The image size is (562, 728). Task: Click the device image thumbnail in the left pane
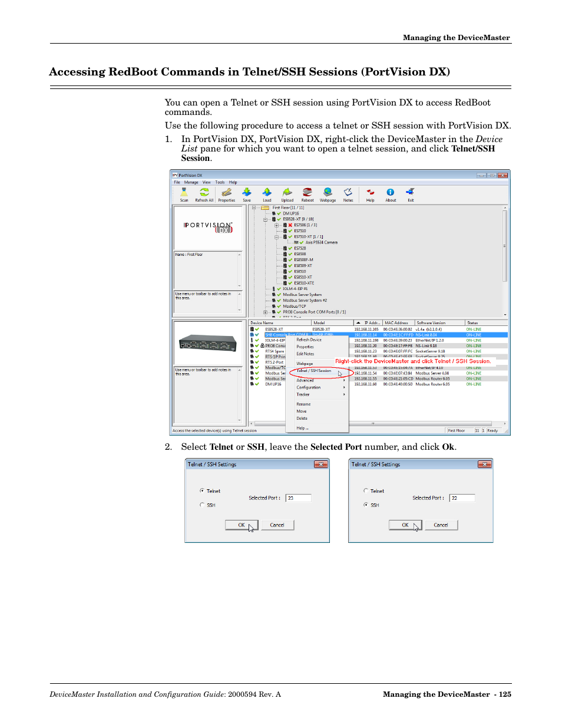click(x=207, y=342)
